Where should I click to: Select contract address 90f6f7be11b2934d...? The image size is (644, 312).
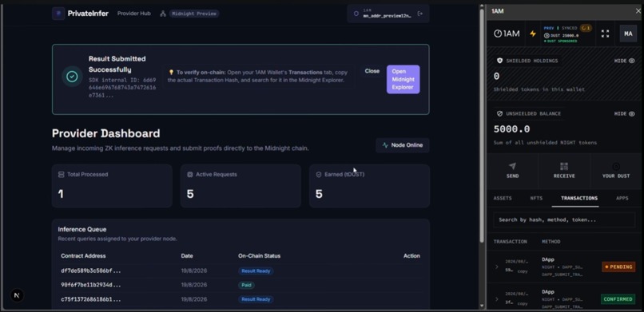[91, 285]
